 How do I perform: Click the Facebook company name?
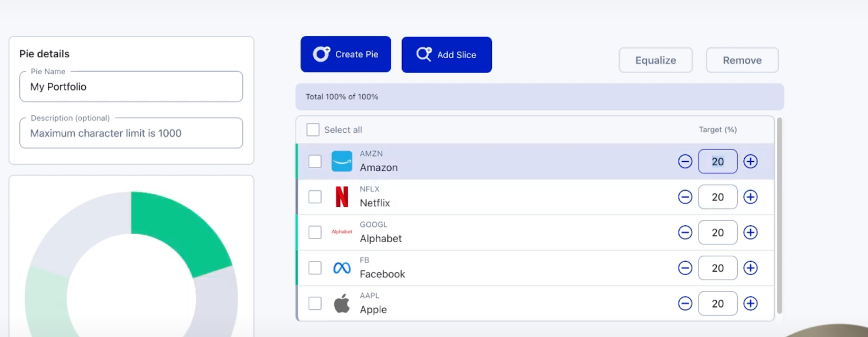[382, 274]
